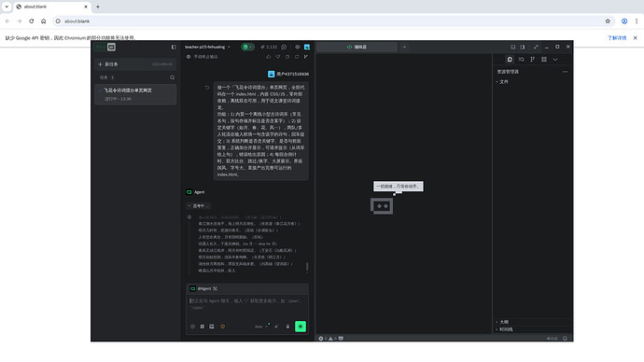Stop generation with green button

(301, 327)
